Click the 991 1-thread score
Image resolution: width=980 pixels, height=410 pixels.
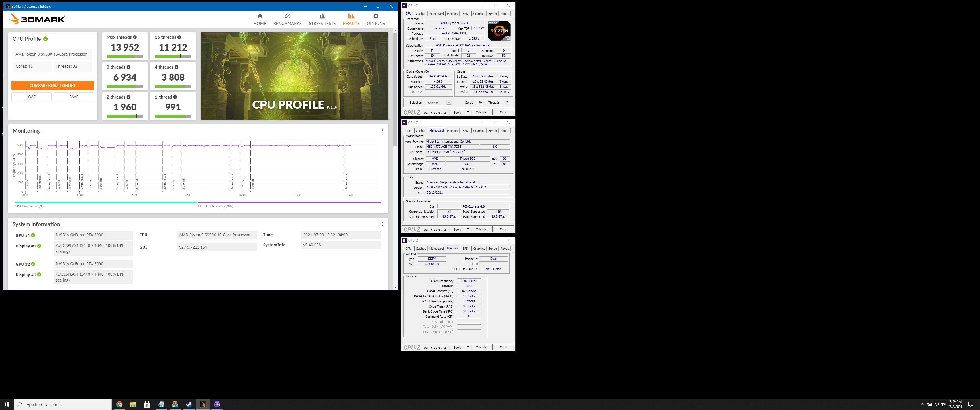click(173, 107)
